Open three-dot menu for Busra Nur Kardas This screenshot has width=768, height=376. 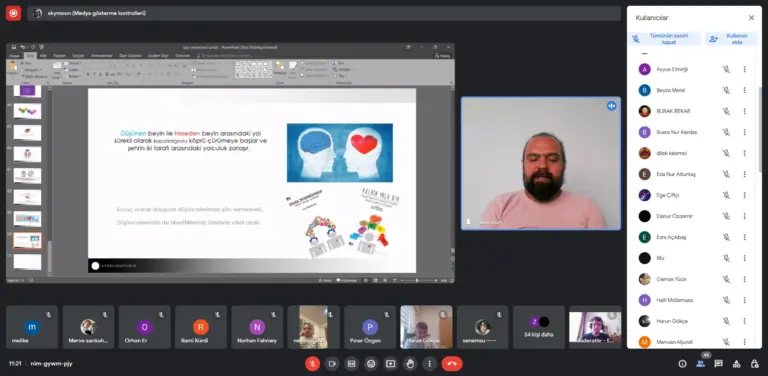(x=744, y=132)
